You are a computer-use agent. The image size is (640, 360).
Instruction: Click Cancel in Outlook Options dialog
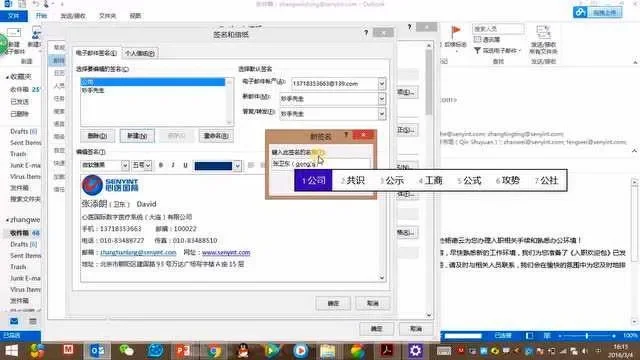pyautogui.click(x=416, y=329)
